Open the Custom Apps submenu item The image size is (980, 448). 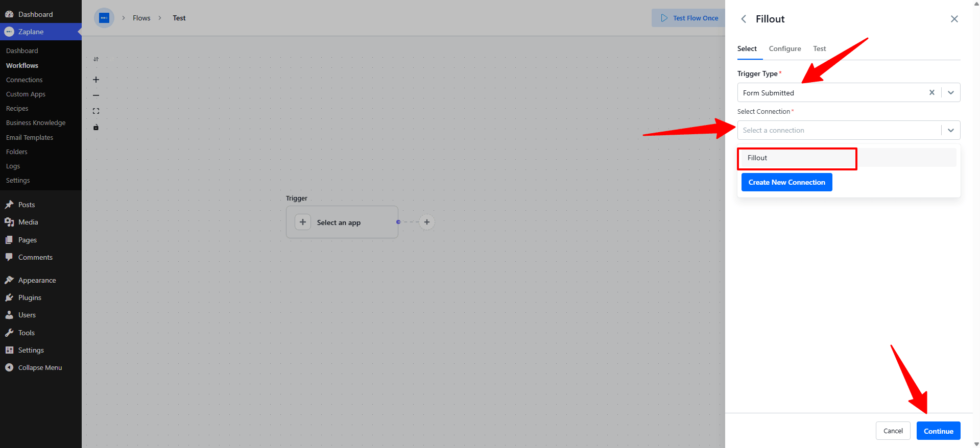point(26,94)
